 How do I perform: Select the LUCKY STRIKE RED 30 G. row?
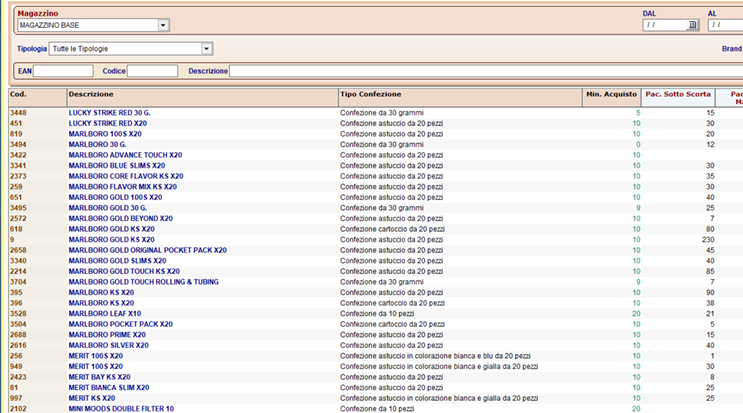click(376, 113)
